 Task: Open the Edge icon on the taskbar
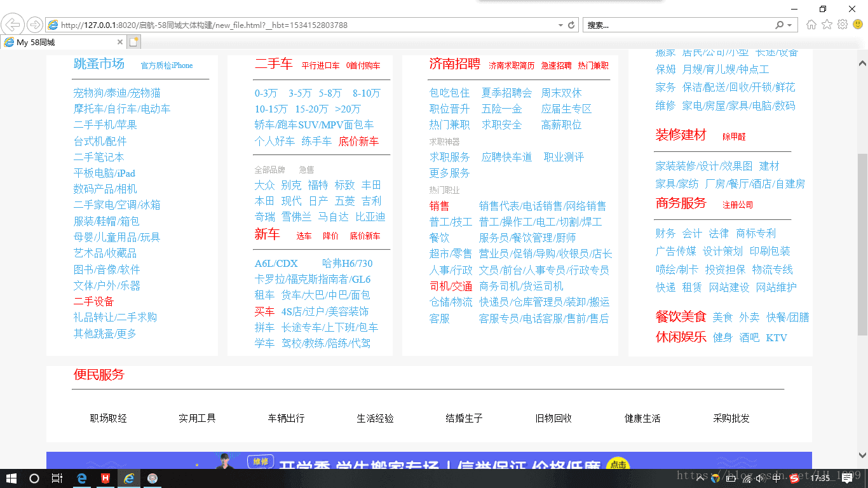point(82,478)
